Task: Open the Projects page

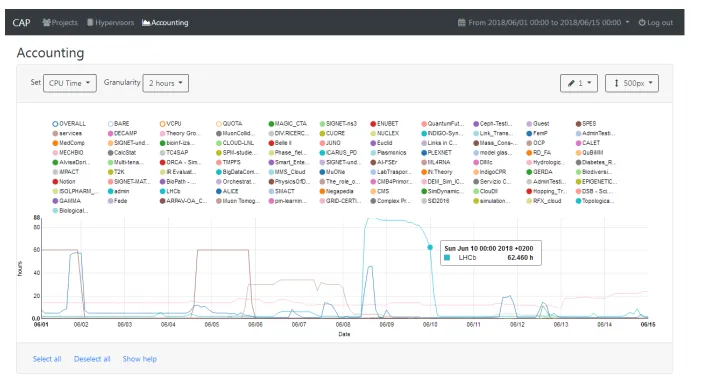Action: [60, 22]
